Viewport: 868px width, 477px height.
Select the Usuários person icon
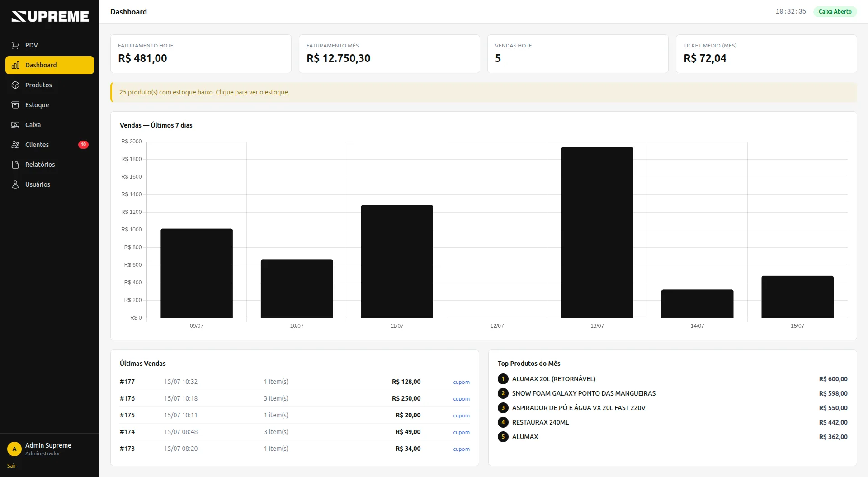tap(15, 184)
